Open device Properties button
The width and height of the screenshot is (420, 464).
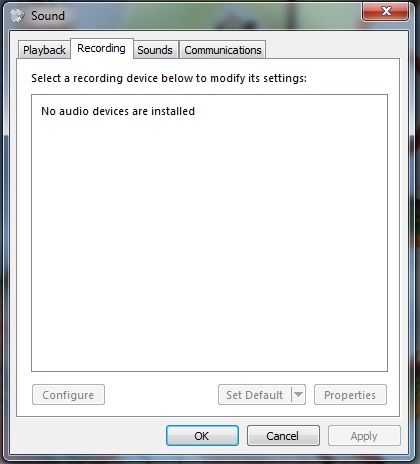(x=350, y=395)
